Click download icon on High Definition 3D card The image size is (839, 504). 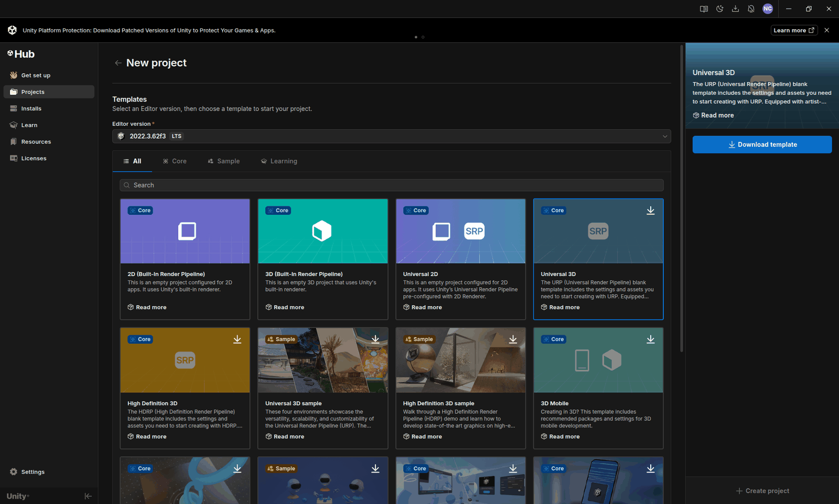237,339
